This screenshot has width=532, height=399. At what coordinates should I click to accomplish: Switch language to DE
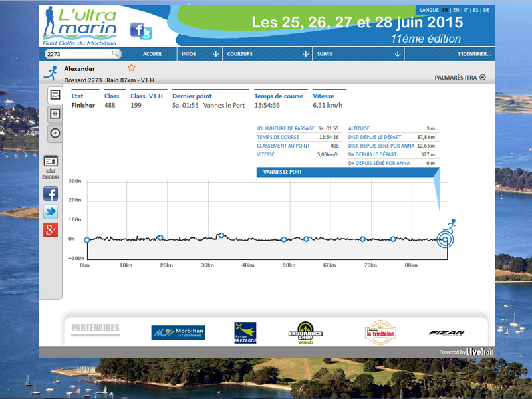tap(486, 10)
